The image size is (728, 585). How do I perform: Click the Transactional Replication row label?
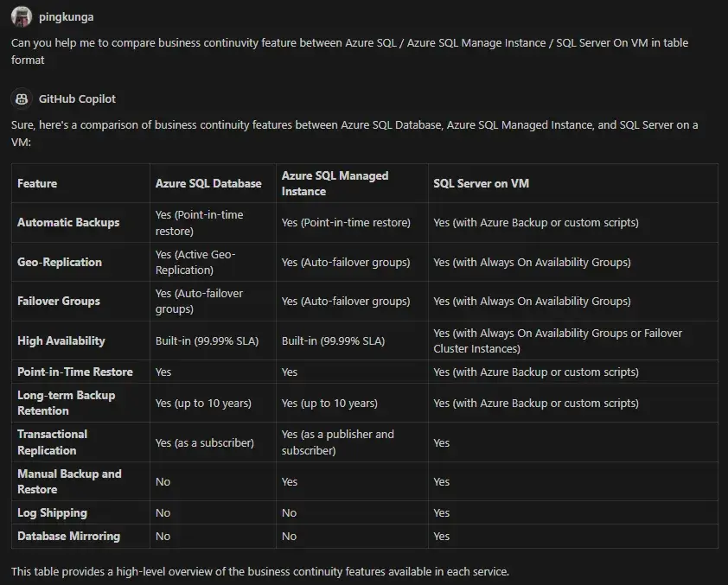click(x=52, y=442)
